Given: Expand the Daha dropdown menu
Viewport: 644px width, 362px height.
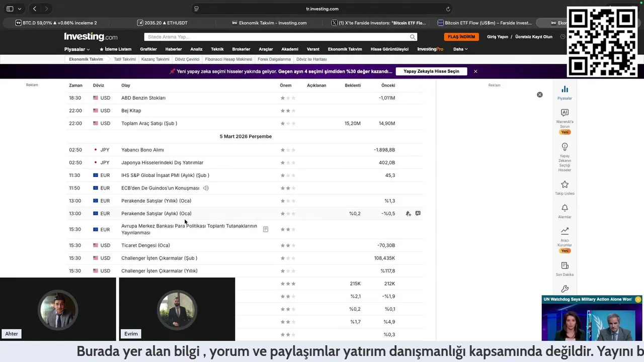Looking at the screenshot, I should pos(460,49).
